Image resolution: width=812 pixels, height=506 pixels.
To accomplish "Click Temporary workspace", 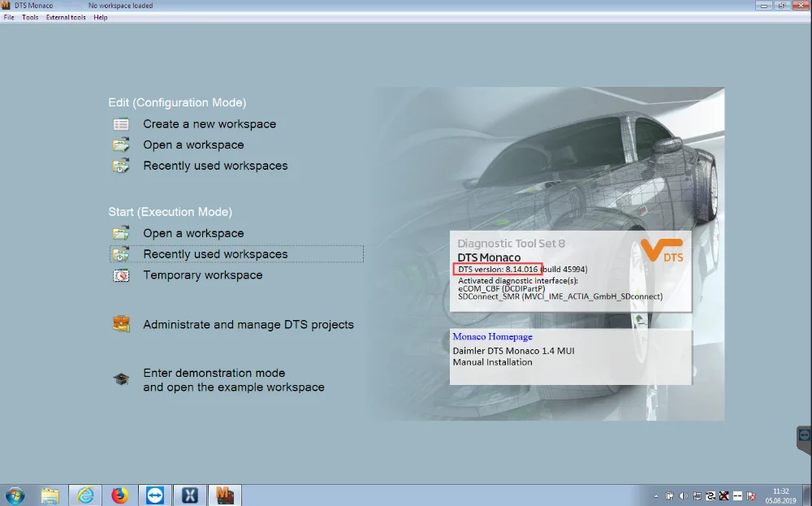I will [x=203, y=275].
